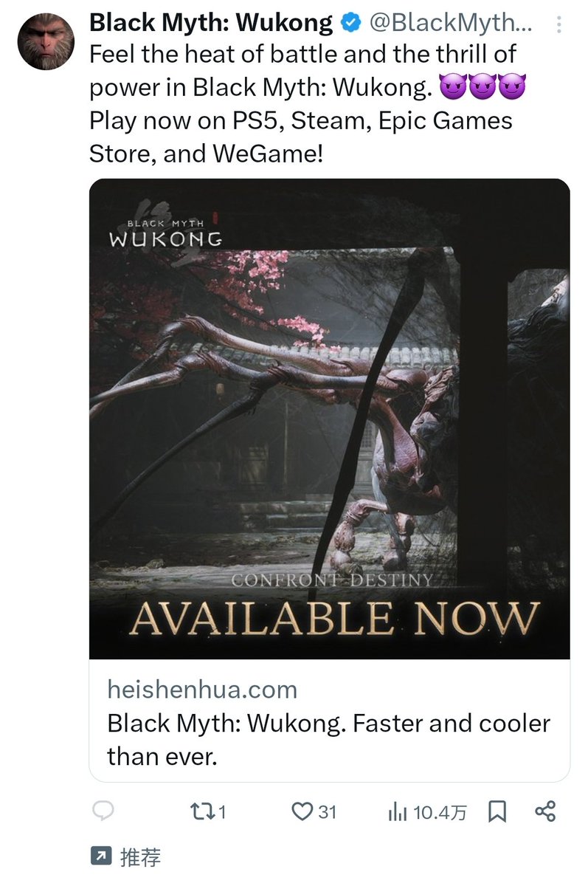
Task: Open view analytics bar chart icon
Action: coord(398,813)
